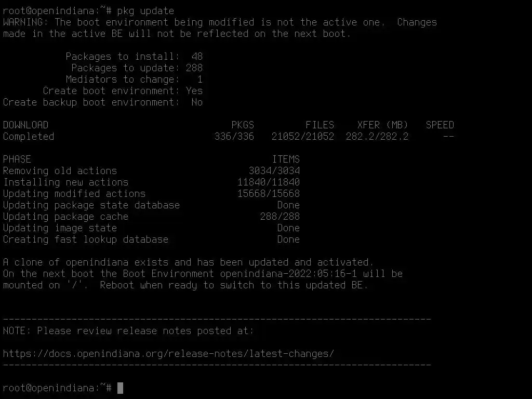Click the '3034/3034' items value

(274, 170)
